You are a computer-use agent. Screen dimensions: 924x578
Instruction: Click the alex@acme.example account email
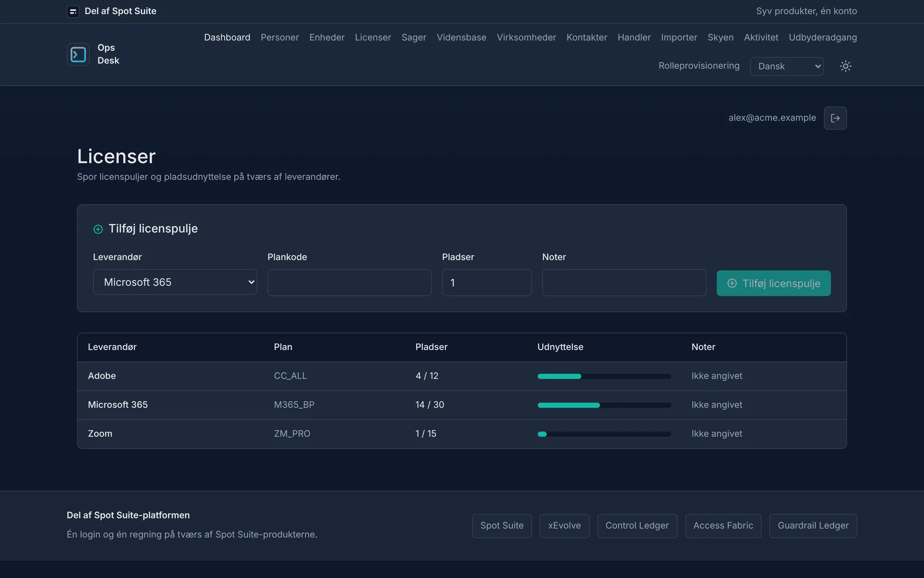[772, 118]
